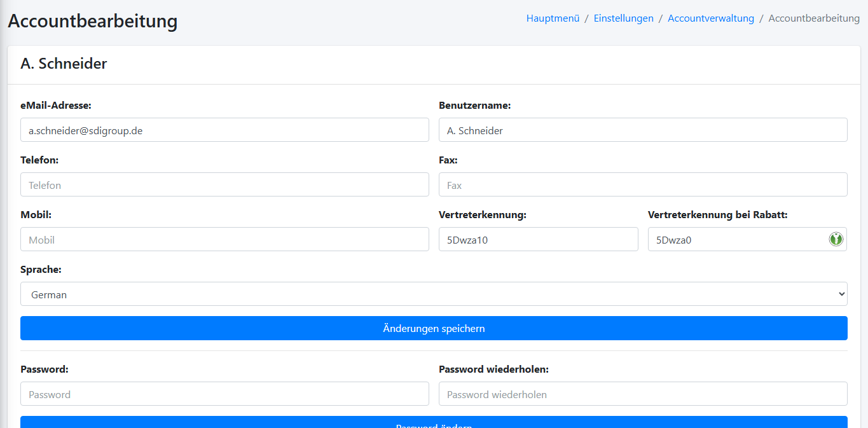Select the Vertreterkennung field with 5Dwza10
Viewport: 868px width, 428px height.
[x=538, y=239]
